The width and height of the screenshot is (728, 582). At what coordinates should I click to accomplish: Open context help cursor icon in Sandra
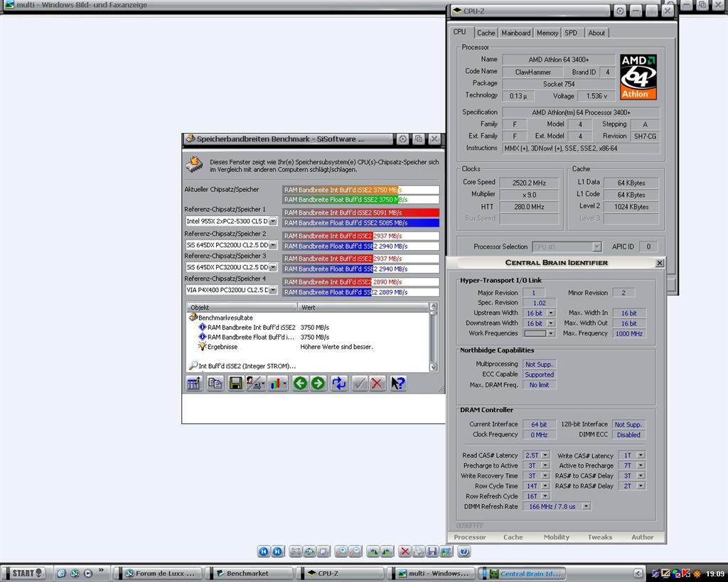[398, 383]
